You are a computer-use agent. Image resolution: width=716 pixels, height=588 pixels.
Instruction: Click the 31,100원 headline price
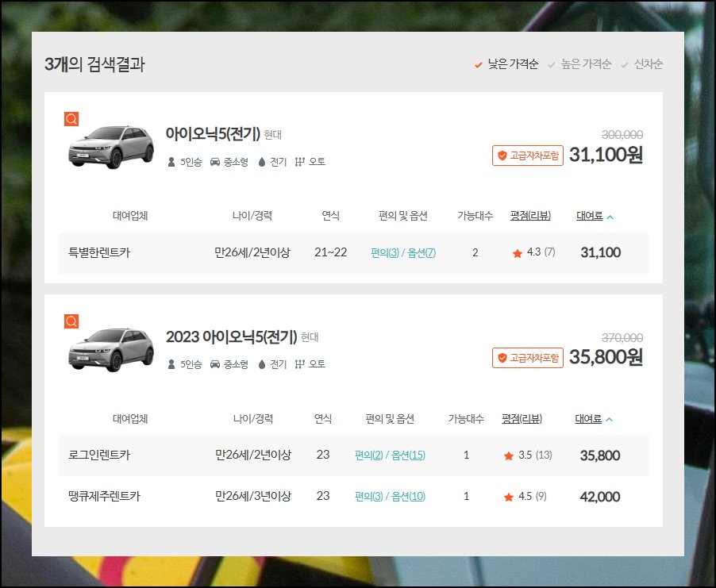[606, 155]
